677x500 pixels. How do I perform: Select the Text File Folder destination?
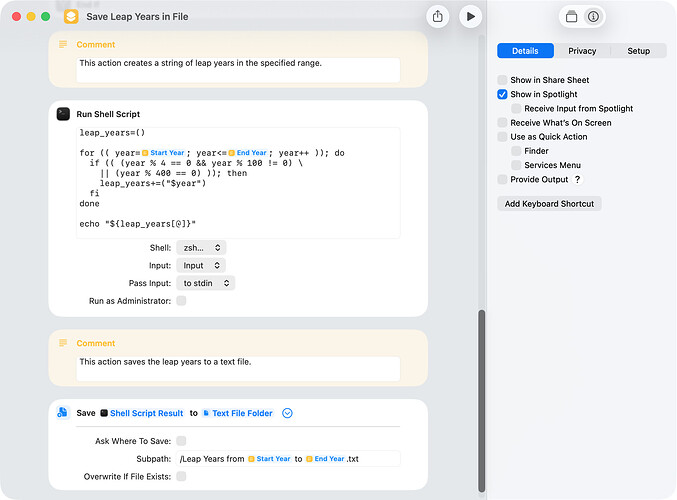(x=238, y=413)
